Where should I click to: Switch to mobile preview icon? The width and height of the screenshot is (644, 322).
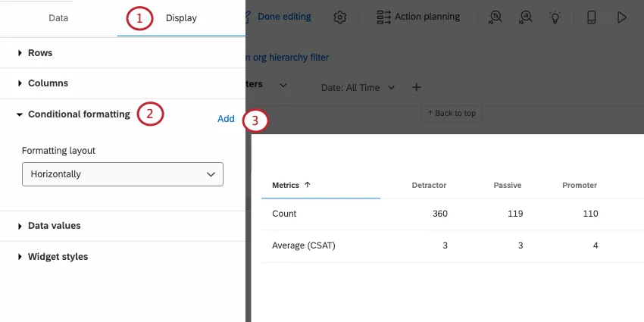(x=592, y=17)
